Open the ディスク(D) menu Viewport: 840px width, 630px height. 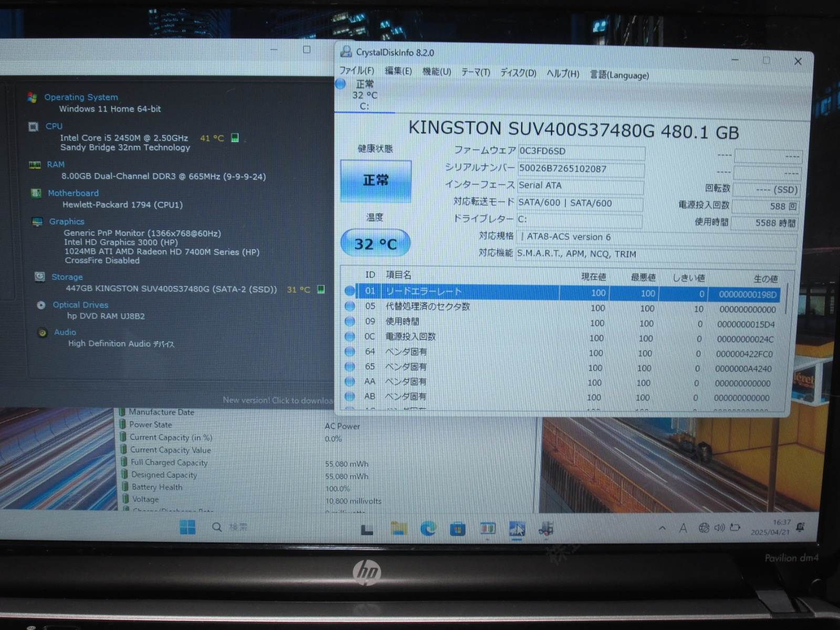click(518, 73)
